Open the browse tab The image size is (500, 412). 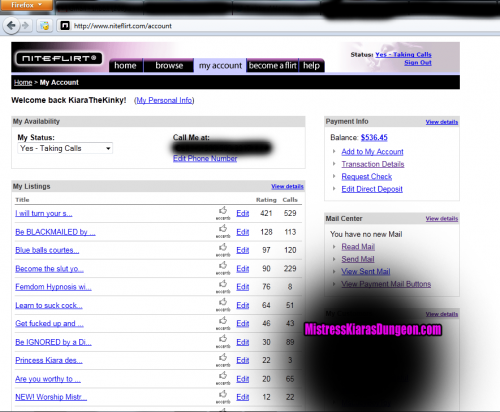click(x=169, y=66)
